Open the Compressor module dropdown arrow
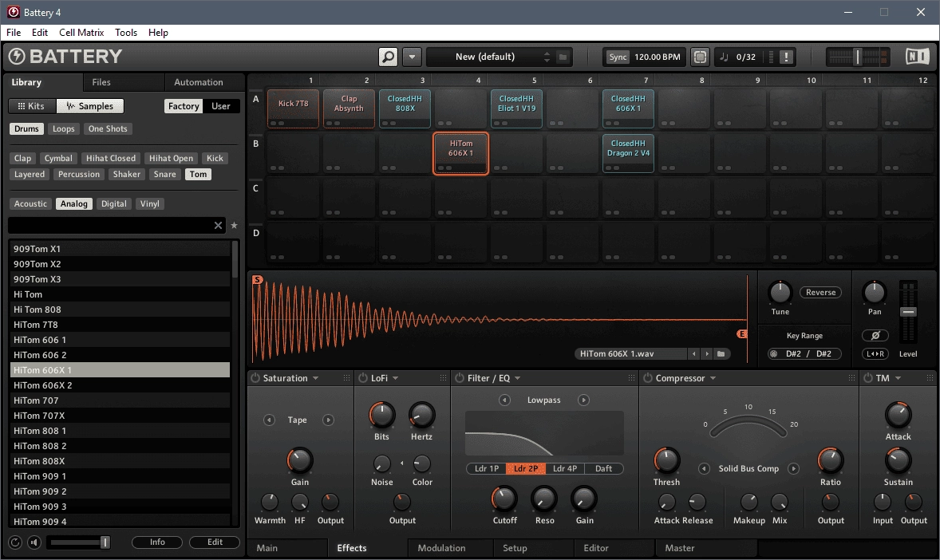 click(x=713, y=378)
